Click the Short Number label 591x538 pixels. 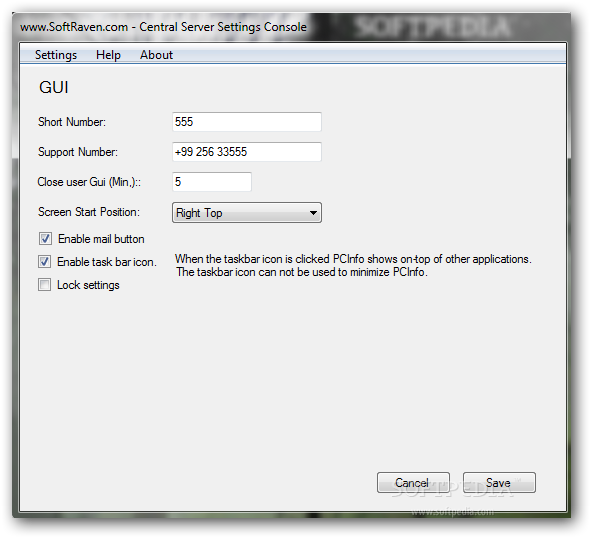(x=72, y=122)
